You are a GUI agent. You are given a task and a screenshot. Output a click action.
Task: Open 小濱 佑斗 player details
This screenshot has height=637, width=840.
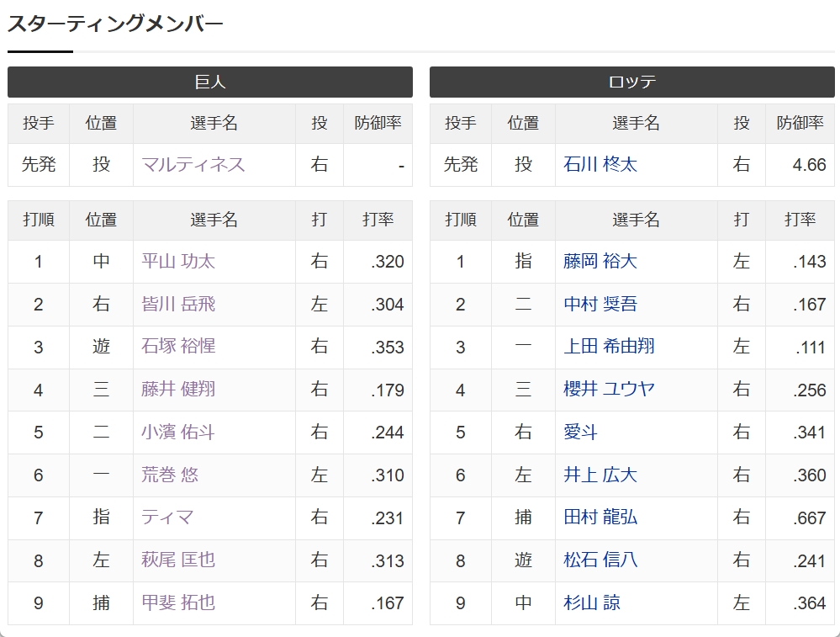pos(178,433)
